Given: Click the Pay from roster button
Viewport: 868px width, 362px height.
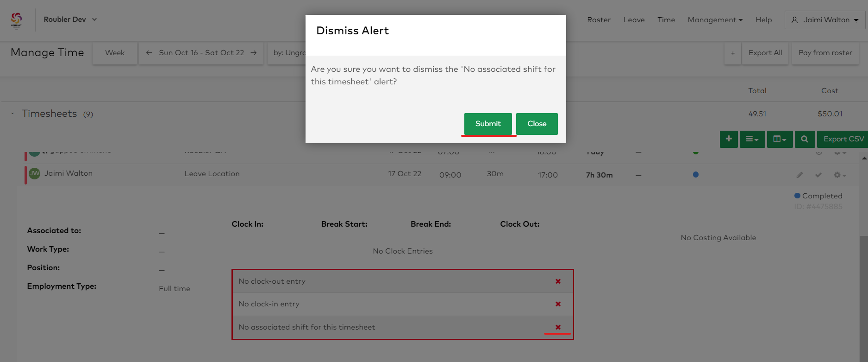Looking at the screenshot, I should (x=825, y=53).
